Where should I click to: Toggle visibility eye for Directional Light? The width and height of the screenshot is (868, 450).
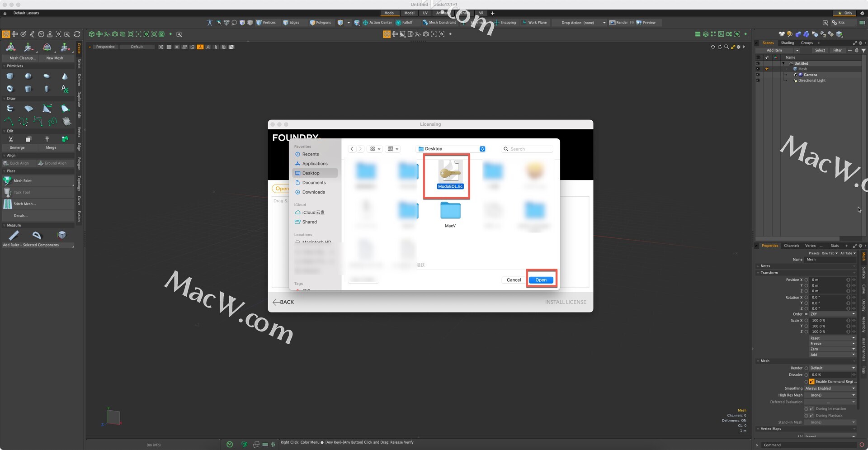pos(758,81)
